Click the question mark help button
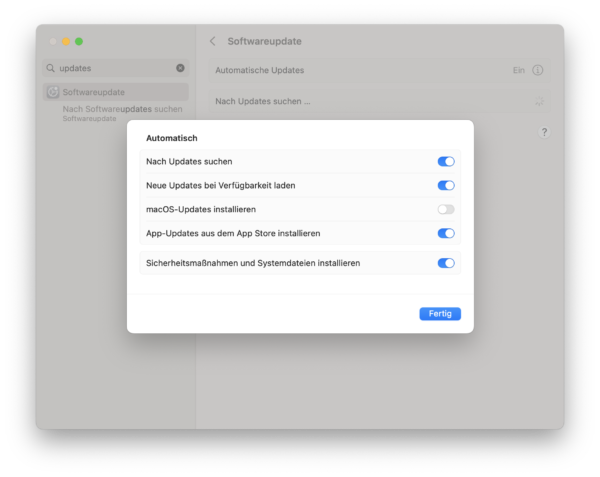600x477 pixels. [544, 132]
